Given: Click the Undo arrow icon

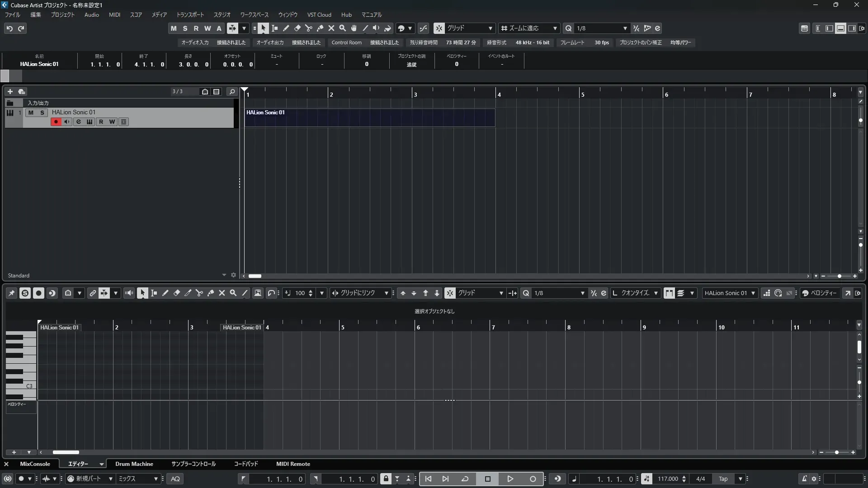Looking at the screenshot, I should point(9,28).
